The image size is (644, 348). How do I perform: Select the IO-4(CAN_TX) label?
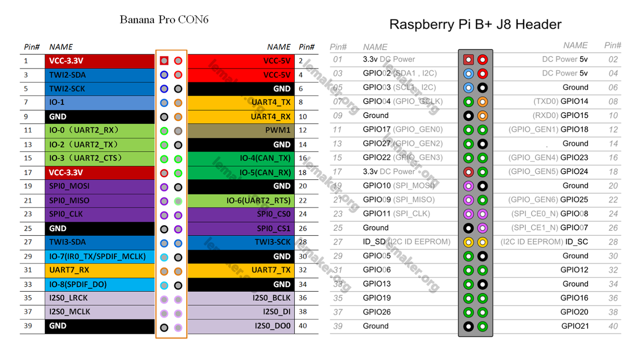point(266,158)
